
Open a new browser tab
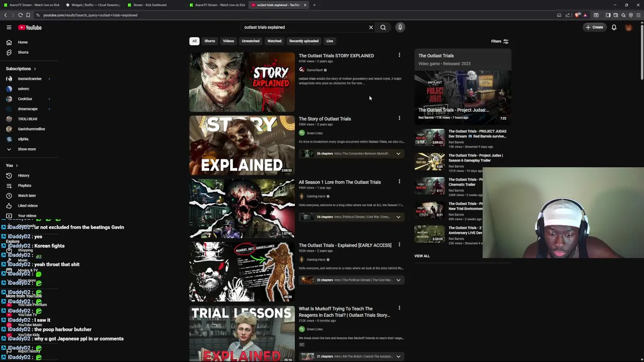coord(314,5)
